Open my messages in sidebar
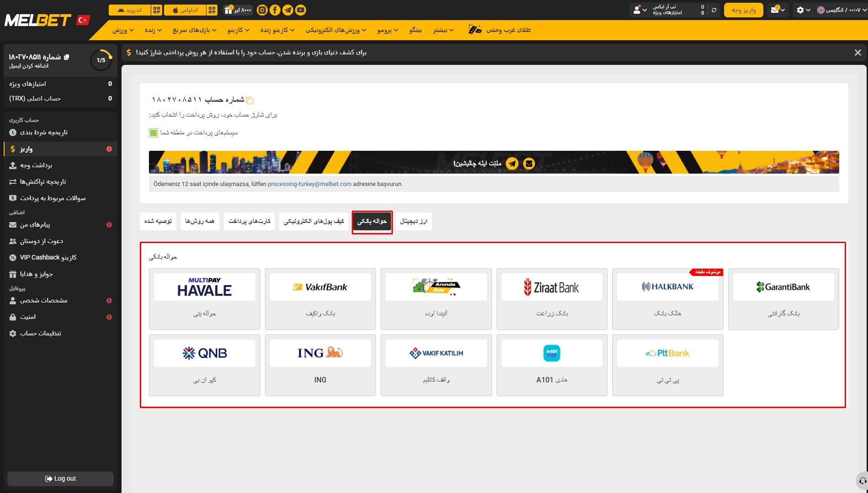Viewport: 868px width, 493px height. 60,225
